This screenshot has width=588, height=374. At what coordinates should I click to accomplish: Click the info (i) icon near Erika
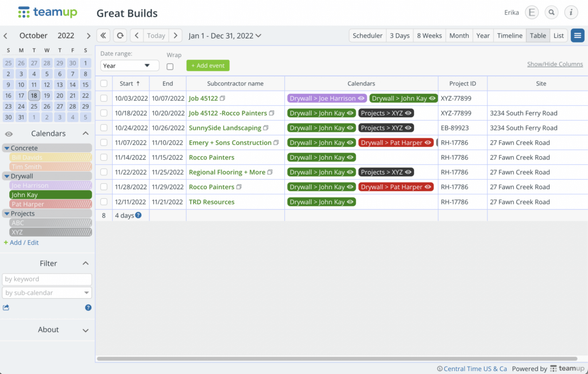tap(571, 11)
